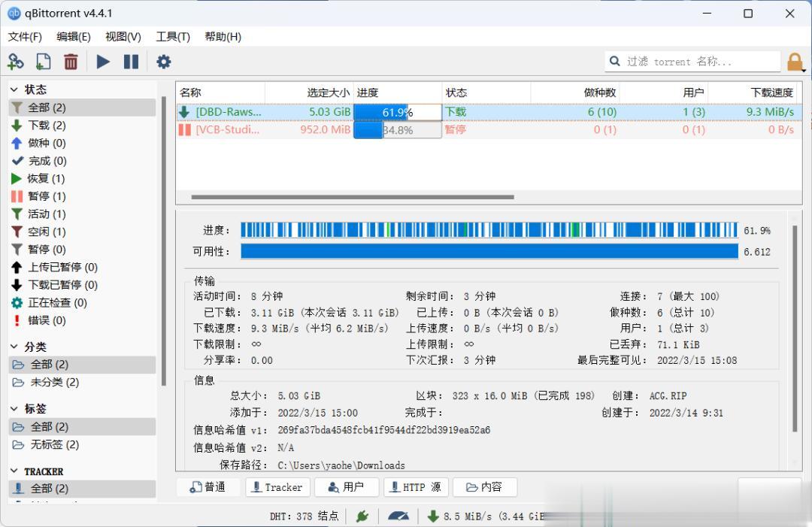The height and width of the screenshot is (527, 812).
Task: Filter by 暂停 (0) status
Action: (83, 250)
